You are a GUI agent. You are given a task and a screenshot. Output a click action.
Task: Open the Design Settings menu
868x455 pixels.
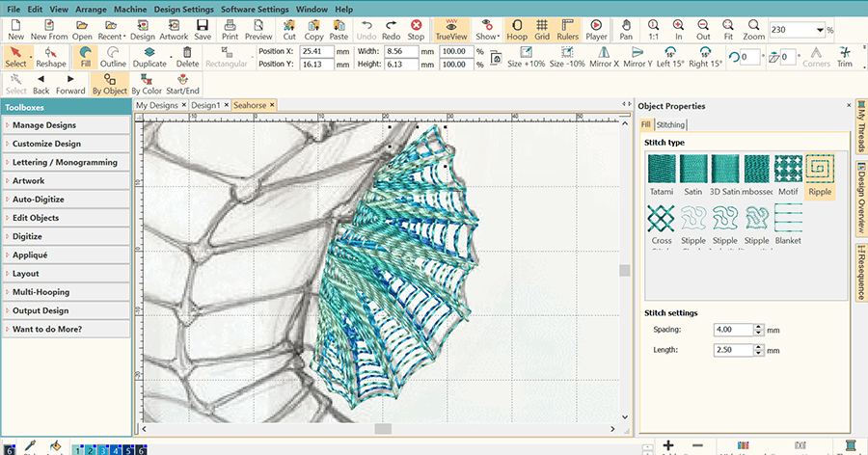(184, 9)
